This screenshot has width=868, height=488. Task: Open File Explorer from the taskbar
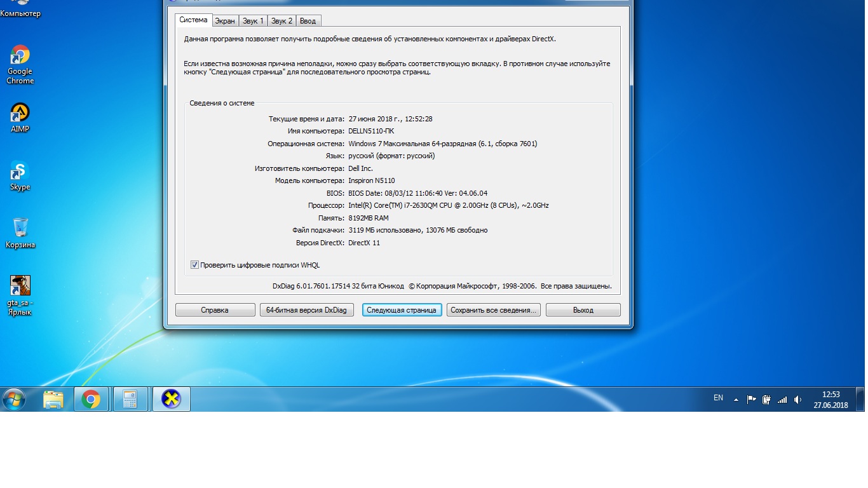[53, 400]
